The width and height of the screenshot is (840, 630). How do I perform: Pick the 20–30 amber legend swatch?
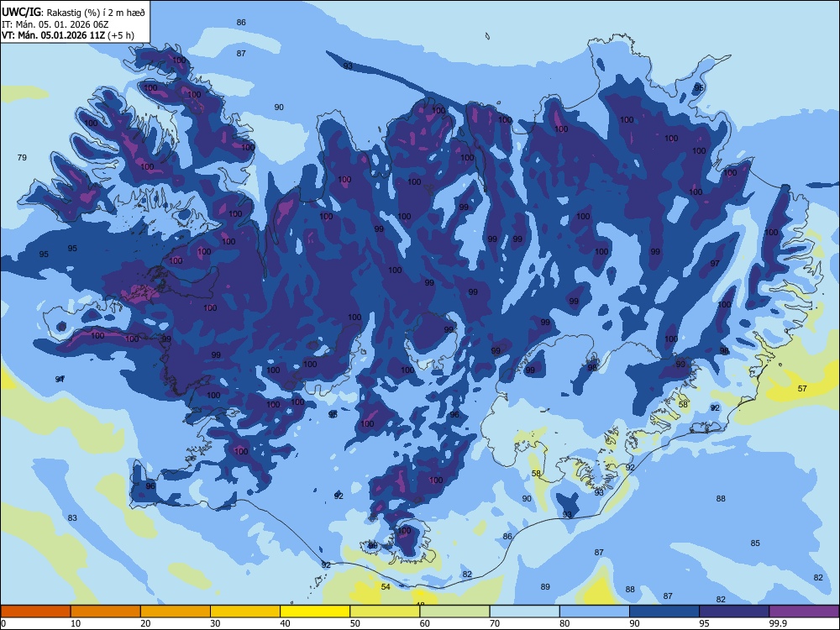coord(176,612)
